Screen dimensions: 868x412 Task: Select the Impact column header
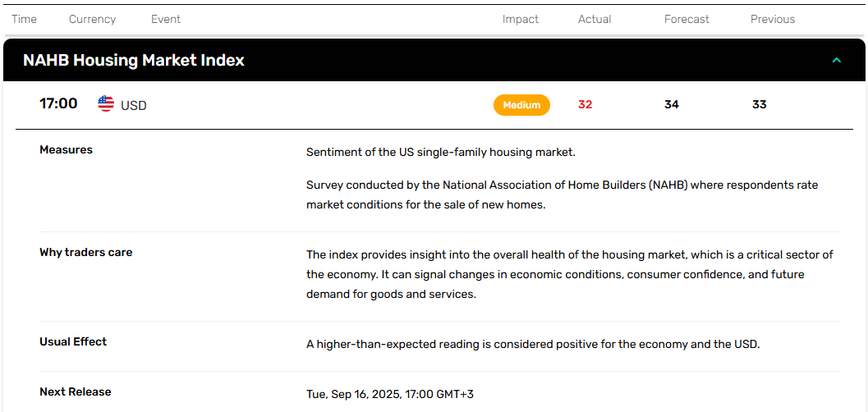521,20
